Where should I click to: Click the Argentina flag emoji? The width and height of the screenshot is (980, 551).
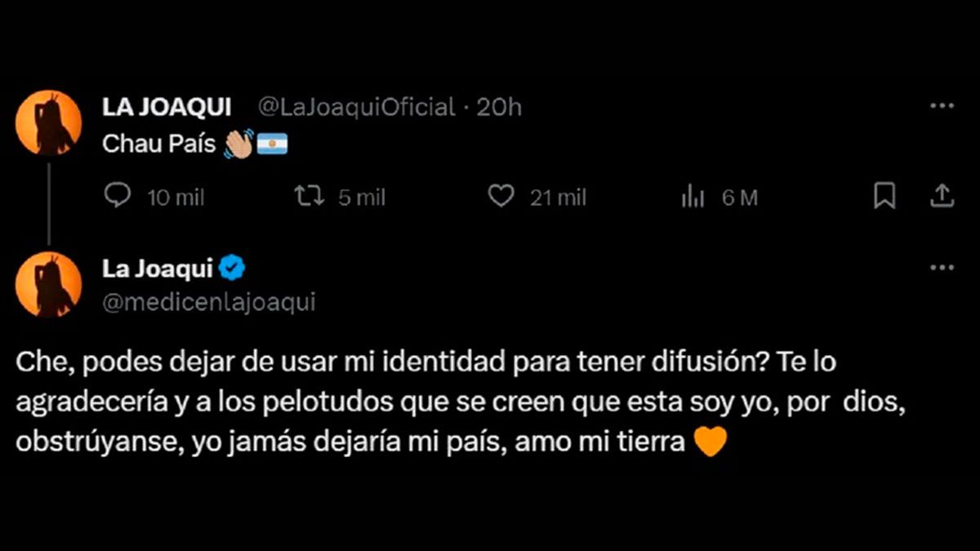click(274, 144)
